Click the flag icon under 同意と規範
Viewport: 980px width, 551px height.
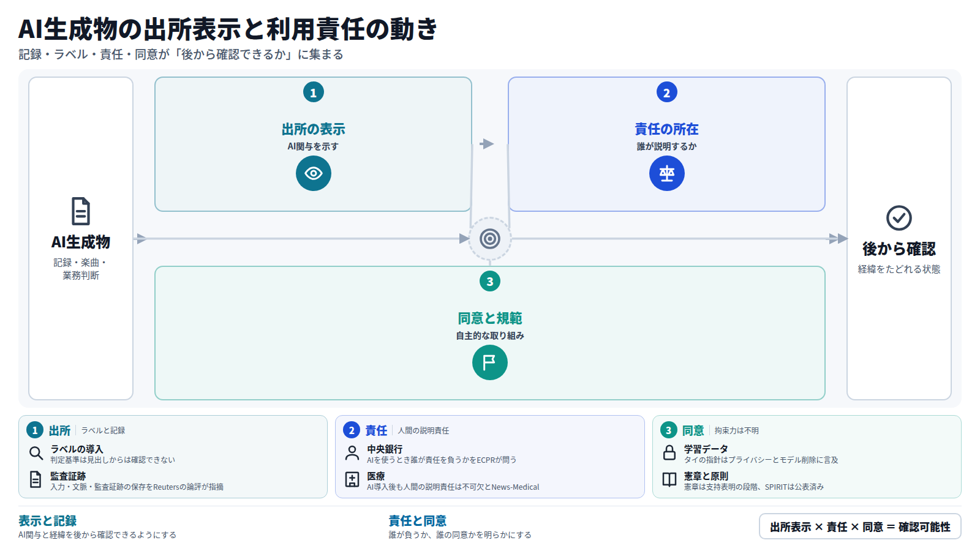point(490,362)
